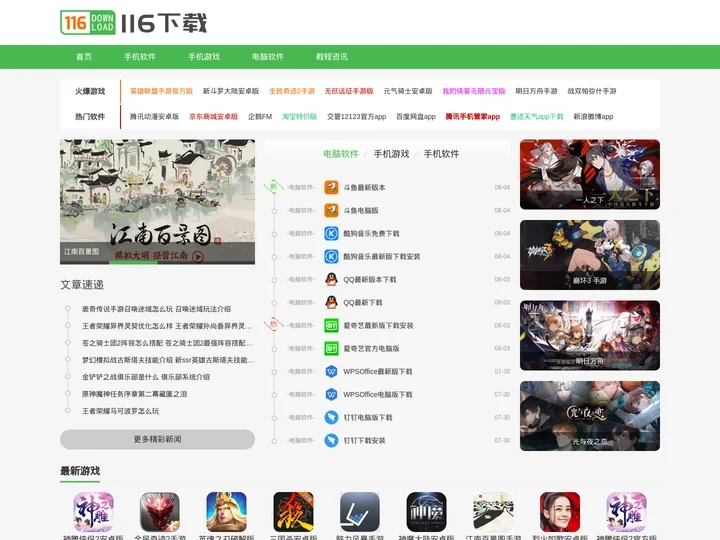Viewport: 720px width, 540px height.
Task: Open the 斗鱼最新版本 app icon
Action: 331,187
